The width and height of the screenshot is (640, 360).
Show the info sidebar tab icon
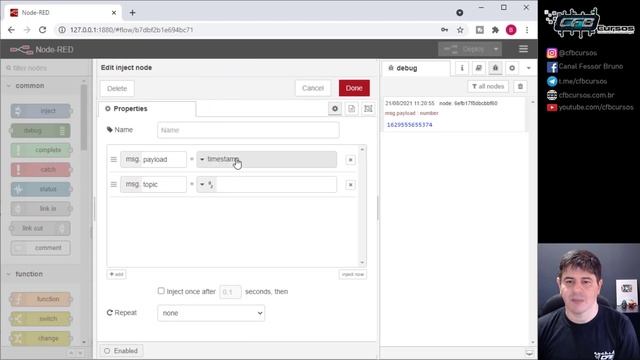[462, 68]
